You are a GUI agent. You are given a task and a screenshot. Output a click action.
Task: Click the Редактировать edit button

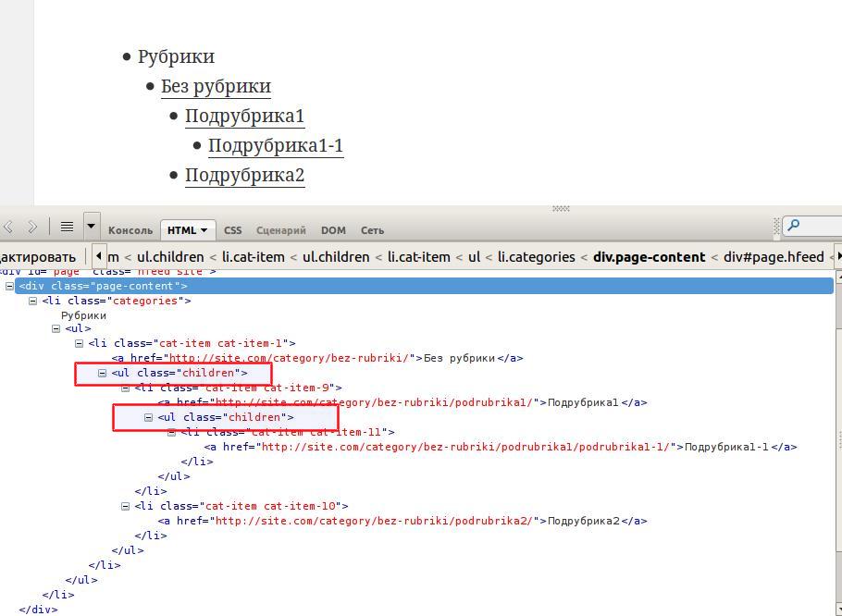[x=38, y=257]
